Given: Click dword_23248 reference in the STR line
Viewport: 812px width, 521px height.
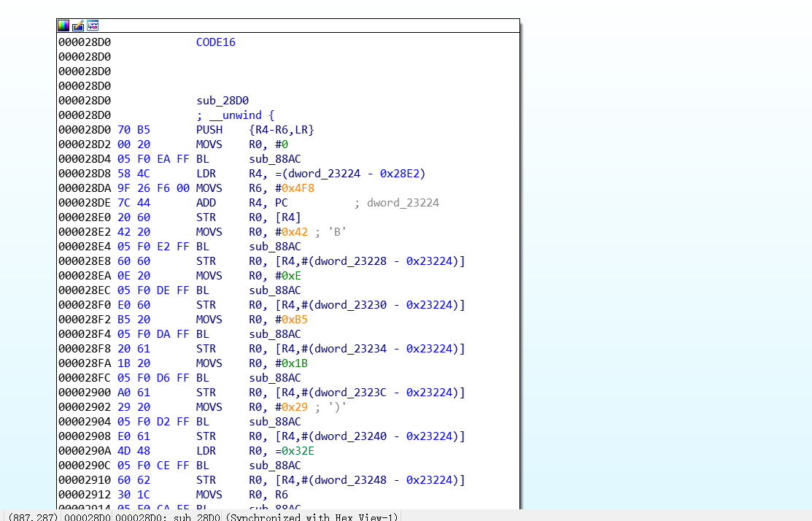Looking at the screenshot, I should pyautogui.click(x=351, y=480).
